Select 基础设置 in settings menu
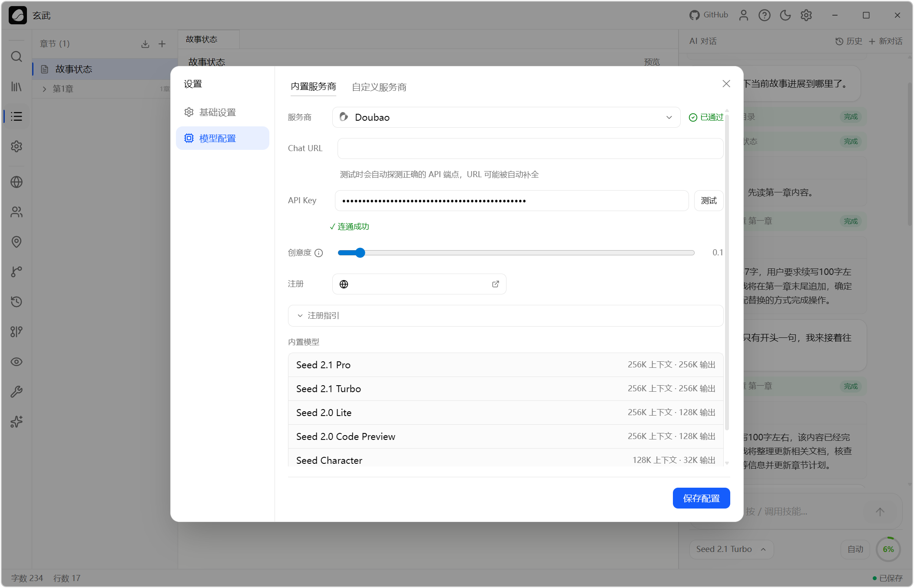 [x=222, y=112]
